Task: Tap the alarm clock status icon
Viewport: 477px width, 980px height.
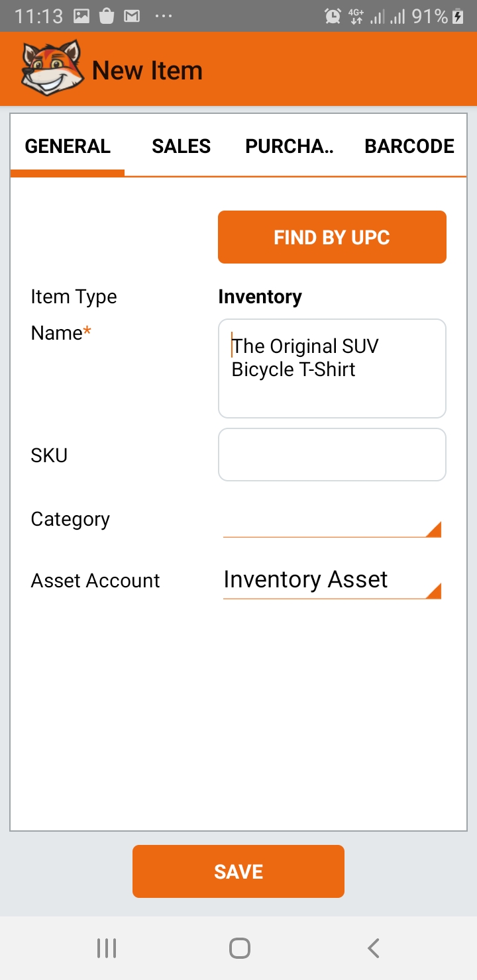Action: click(333, 17)
